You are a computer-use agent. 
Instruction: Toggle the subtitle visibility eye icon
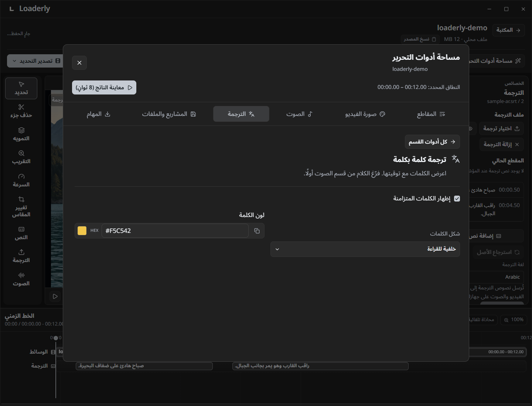(470, 128)
